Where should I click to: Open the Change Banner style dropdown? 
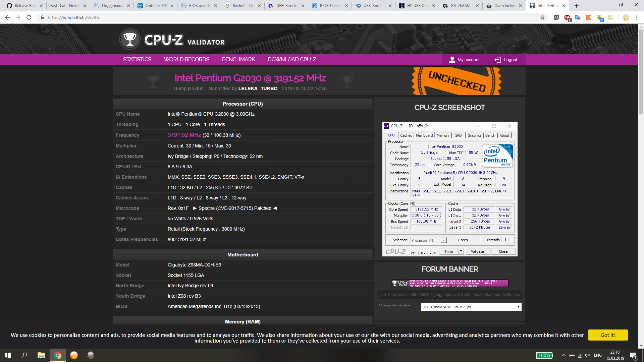pos(471,307)
